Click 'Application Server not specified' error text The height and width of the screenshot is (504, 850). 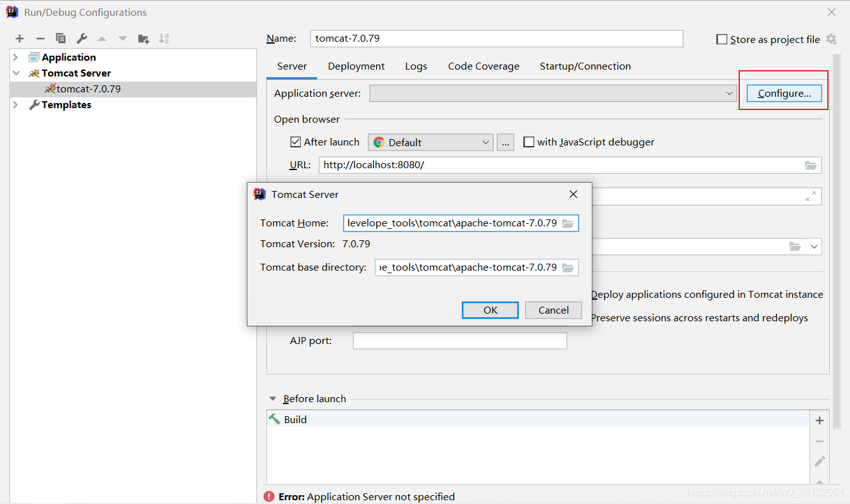coord(381,497)
